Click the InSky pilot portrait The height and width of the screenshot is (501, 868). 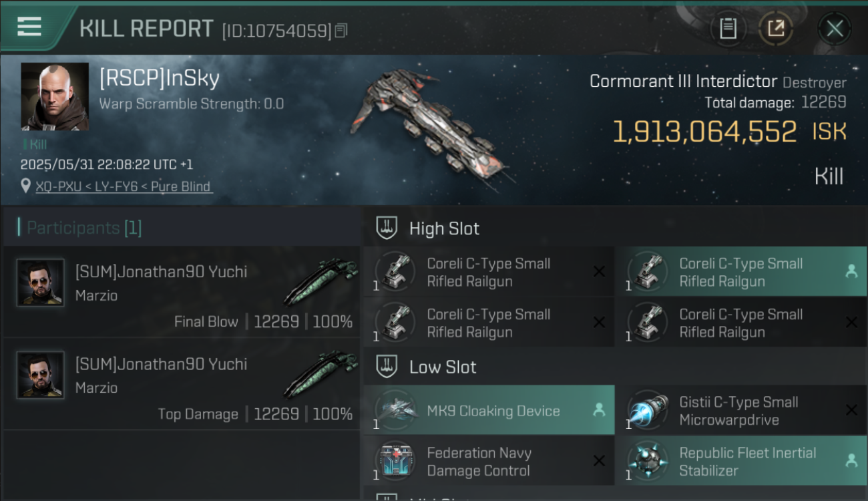pyautogui.click(x=55, y=96)
